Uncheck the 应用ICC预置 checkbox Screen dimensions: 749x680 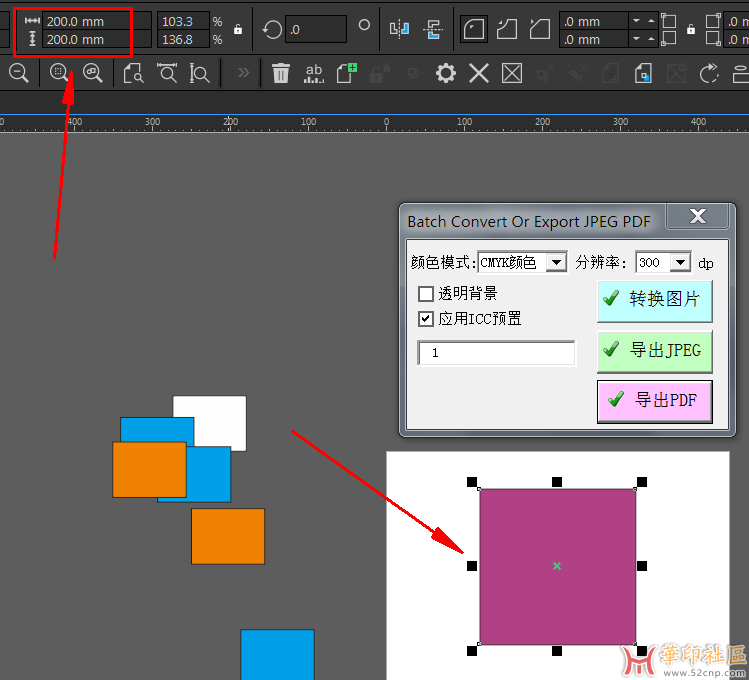(x=426, y=319)
